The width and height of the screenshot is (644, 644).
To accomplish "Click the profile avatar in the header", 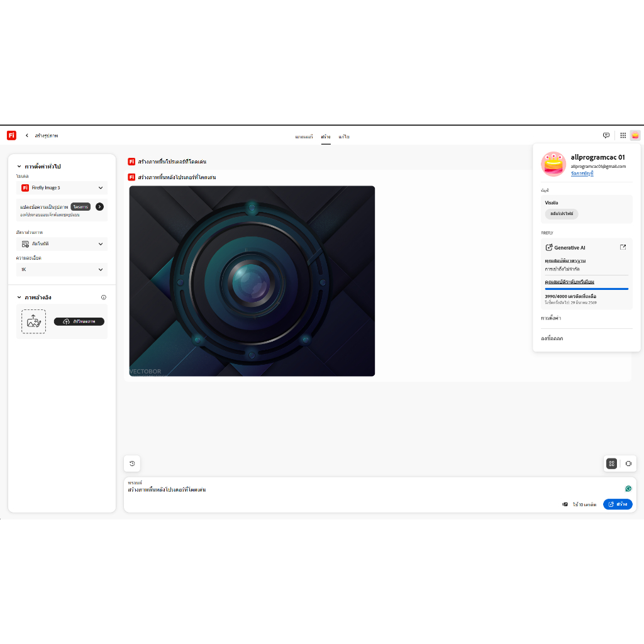I will click(x=635, y=136).
